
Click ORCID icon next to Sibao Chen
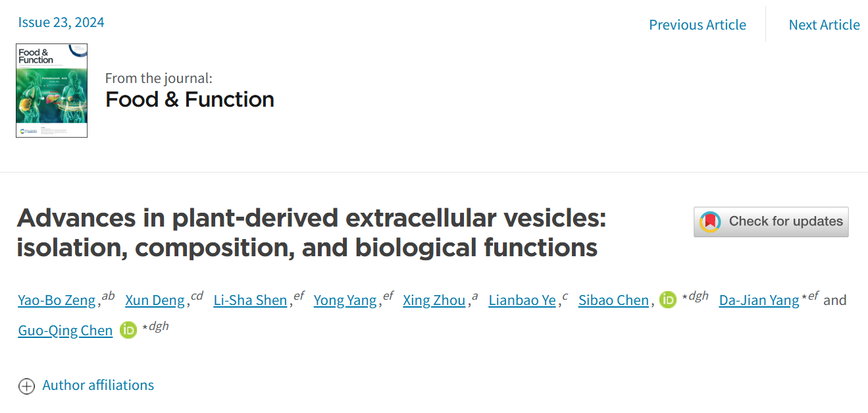(667, 300)
